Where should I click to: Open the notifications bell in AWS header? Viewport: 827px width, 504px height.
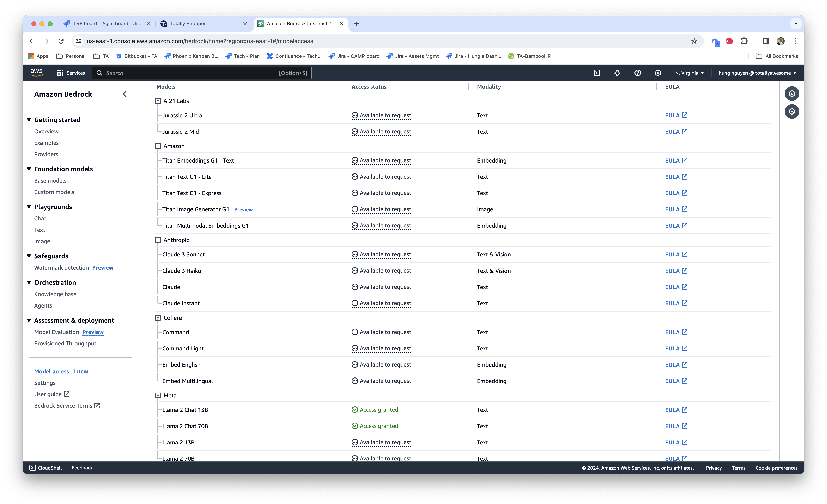coord(617,73)
